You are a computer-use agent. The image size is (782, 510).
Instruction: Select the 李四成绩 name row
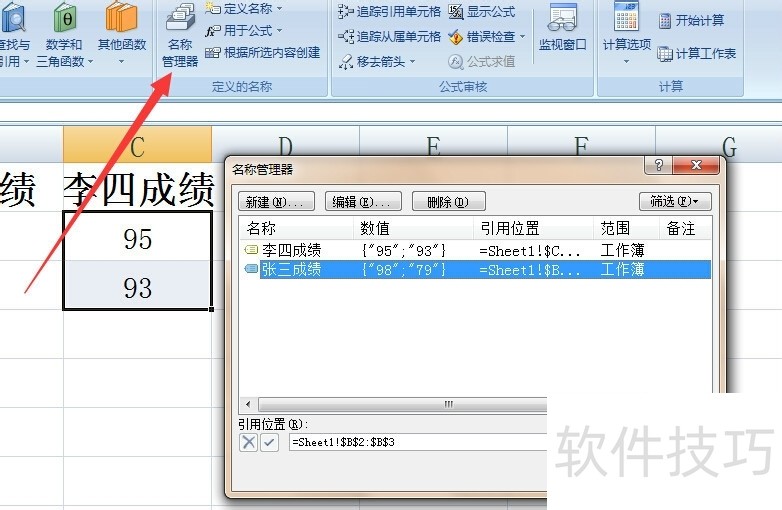click(475, 250)
